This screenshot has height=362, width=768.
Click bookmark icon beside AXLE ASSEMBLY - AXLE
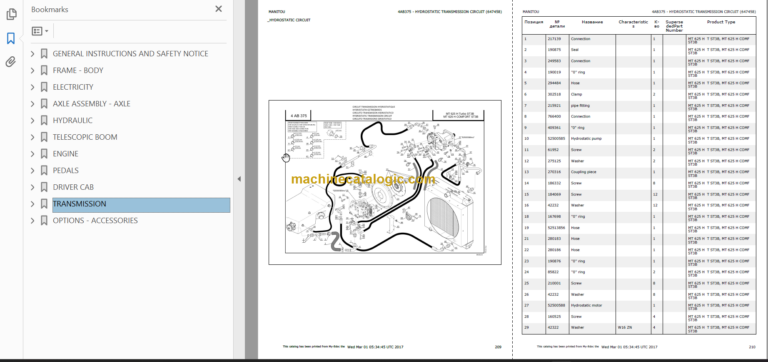44,104
